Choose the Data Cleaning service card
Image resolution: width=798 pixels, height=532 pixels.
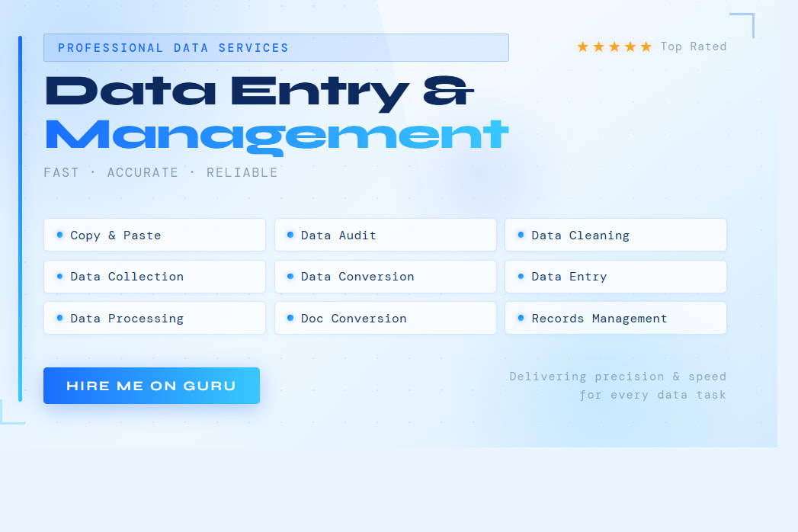point(616,235)
